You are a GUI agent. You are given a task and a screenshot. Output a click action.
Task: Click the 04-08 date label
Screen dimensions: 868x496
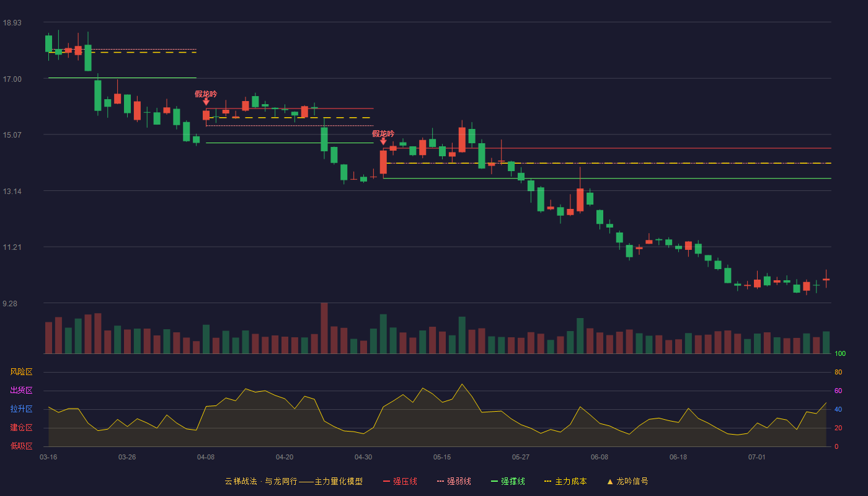point(206,457)
